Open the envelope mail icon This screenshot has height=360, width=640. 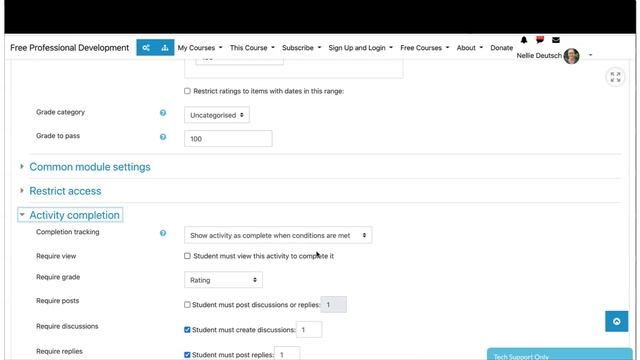[x=556, y=40]
